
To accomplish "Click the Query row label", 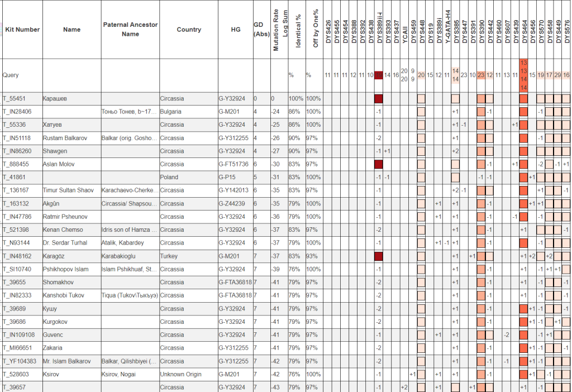I will (x=11, y=75).
